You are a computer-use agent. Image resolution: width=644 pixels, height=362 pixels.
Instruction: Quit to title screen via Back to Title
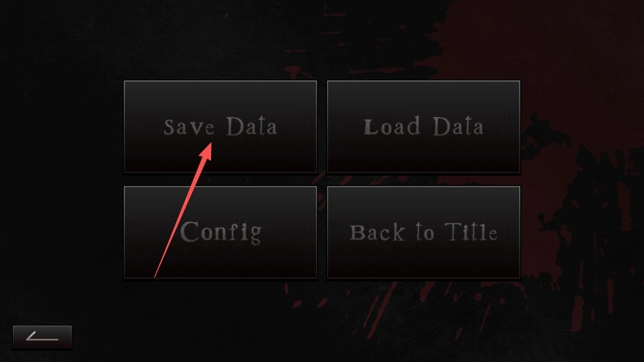pos(424,232)
